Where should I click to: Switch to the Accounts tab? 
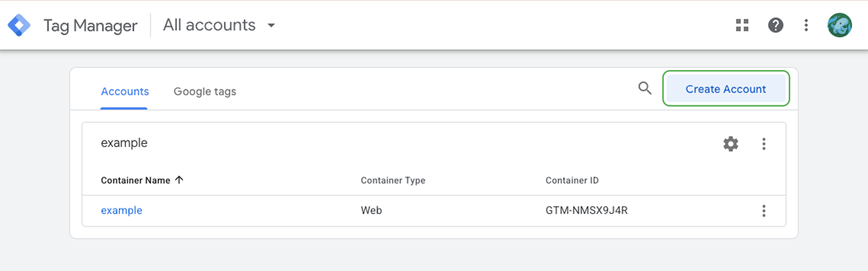tap(125, 92)
